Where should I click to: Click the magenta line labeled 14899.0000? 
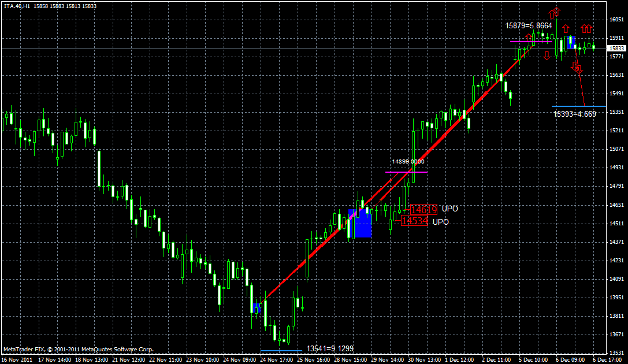click(406, 172)
